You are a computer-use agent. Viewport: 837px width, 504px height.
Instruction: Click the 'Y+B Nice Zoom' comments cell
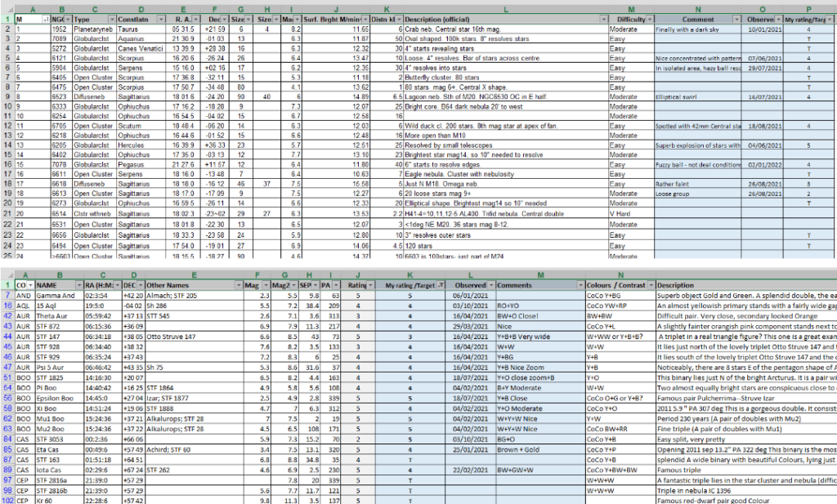pos(540,368)
